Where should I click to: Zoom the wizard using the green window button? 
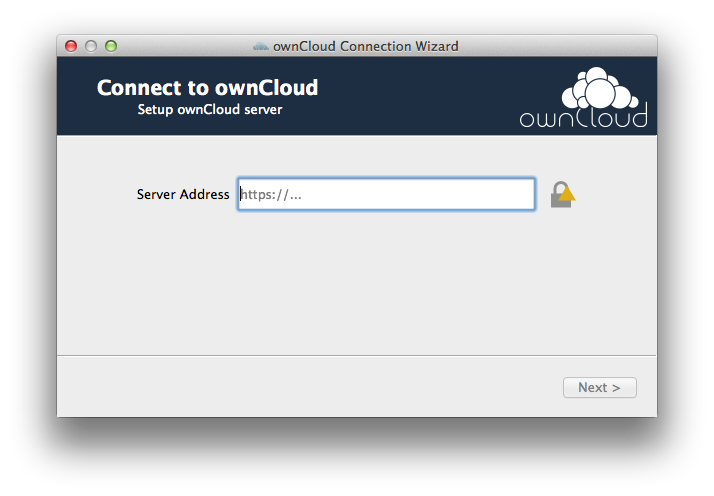[111, 46]
